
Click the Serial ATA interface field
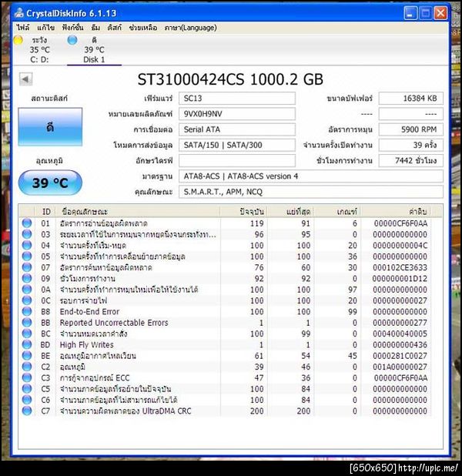pos(237,129)
